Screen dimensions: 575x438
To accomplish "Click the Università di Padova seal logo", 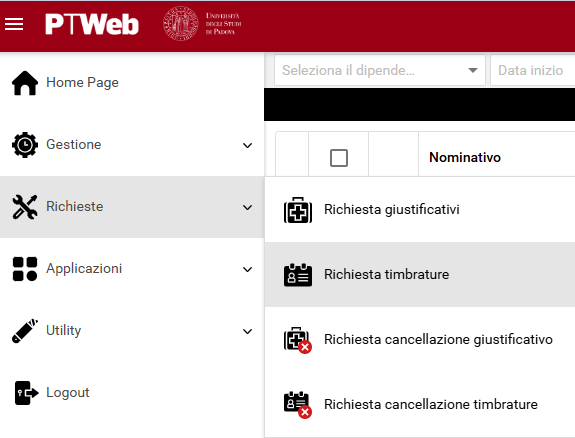I will point(180,23).
